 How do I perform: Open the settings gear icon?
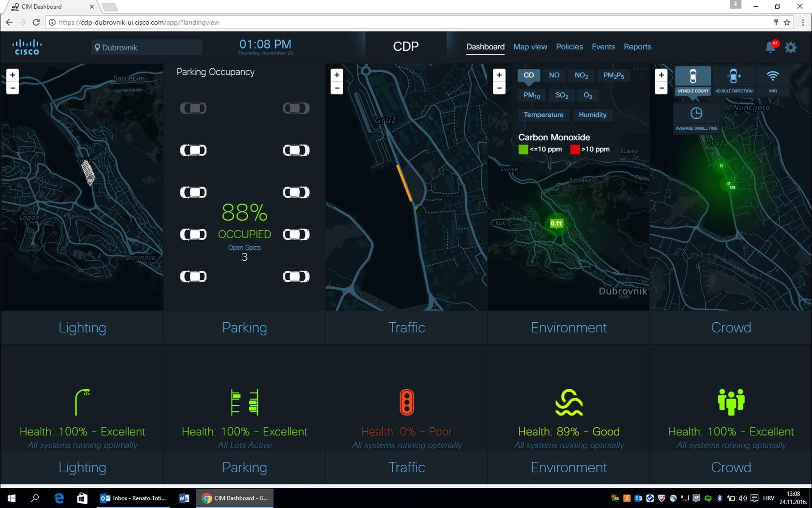click(x=790, y=48)
